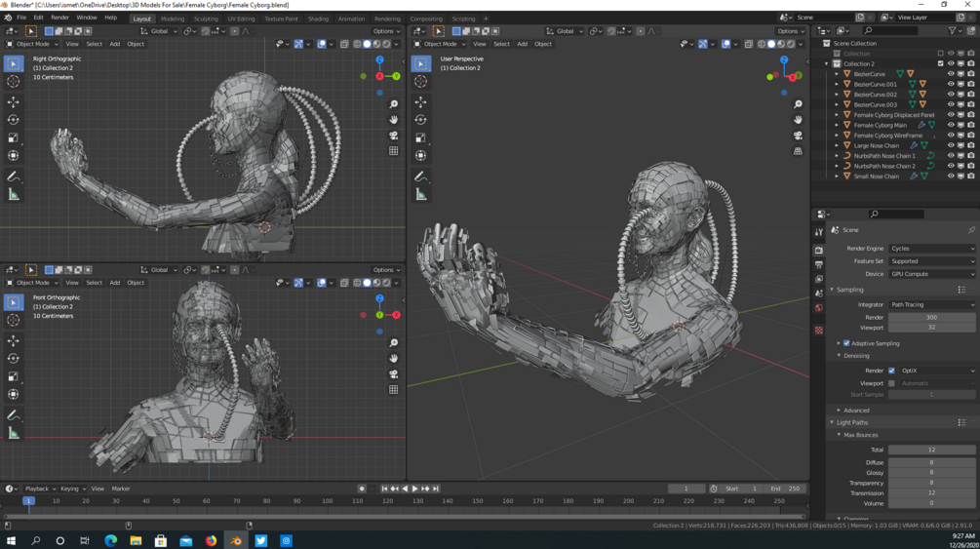
Task: Click Options button in perspective viewport header
Action: (x=790, y=31)
